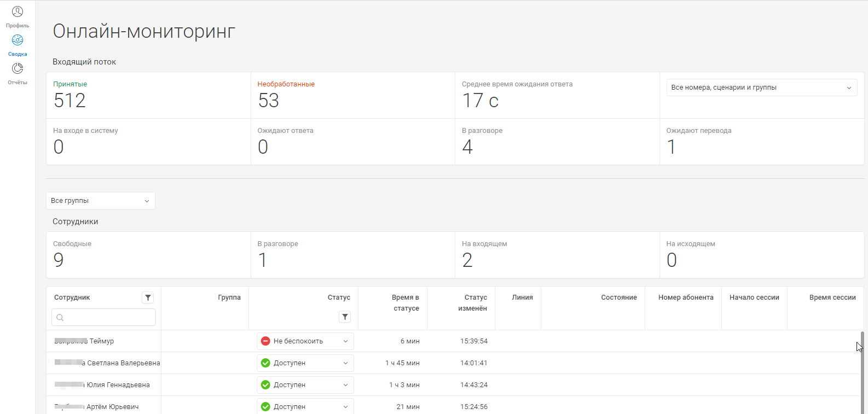The width and height of the screenshot is (868, 414).
Task: Open status dropdown for Юлия Геннадьевна
Action: tap(345, 385)
